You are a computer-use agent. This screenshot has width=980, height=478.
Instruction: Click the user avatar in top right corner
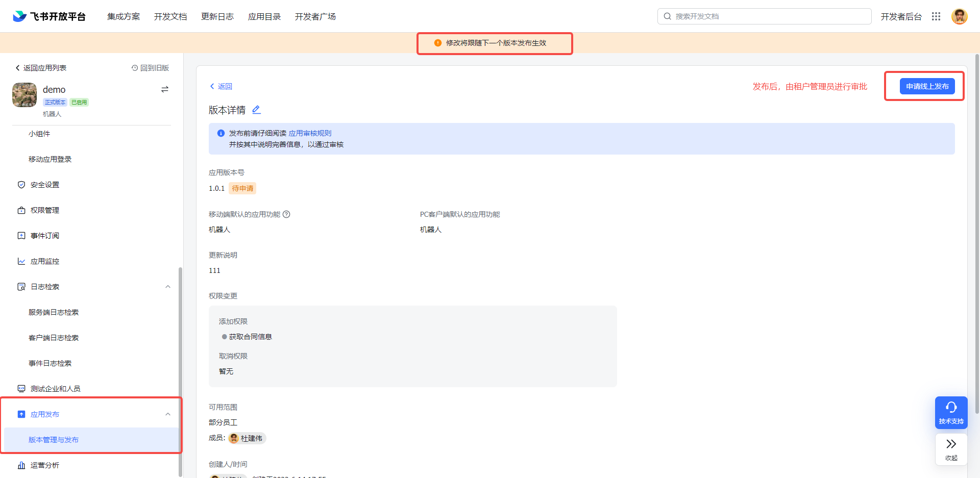pos(959,16)
